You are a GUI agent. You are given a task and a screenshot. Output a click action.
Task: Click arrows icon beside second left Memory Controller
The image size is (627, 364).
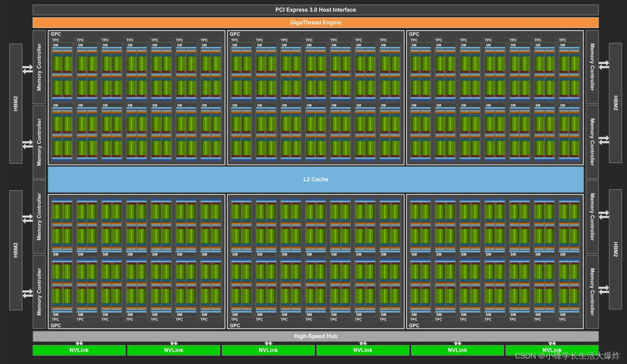[x=28, y=144]
